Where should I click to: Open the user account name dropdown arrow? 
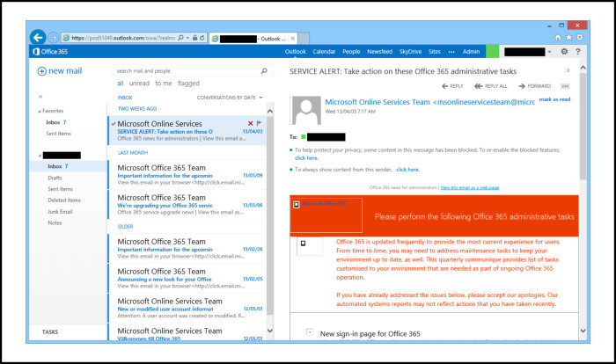click(550, 52)
